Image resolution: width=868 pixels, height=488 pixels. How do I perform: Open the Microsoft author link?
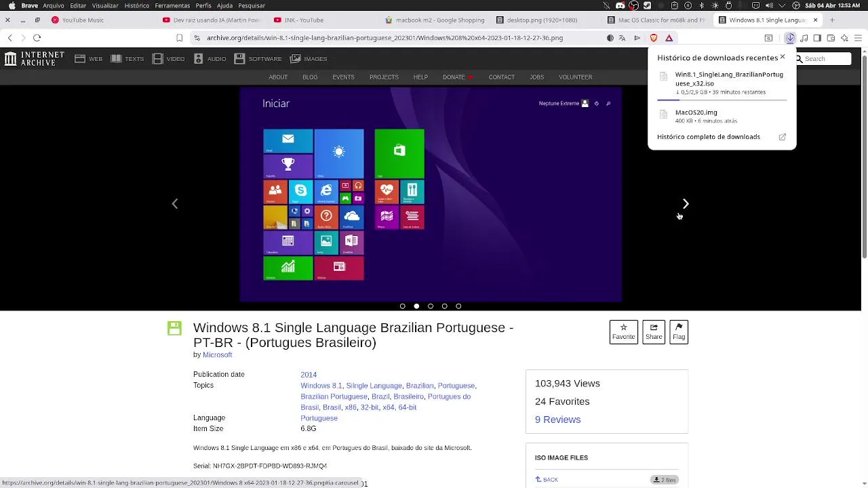[x=217, y=354]
